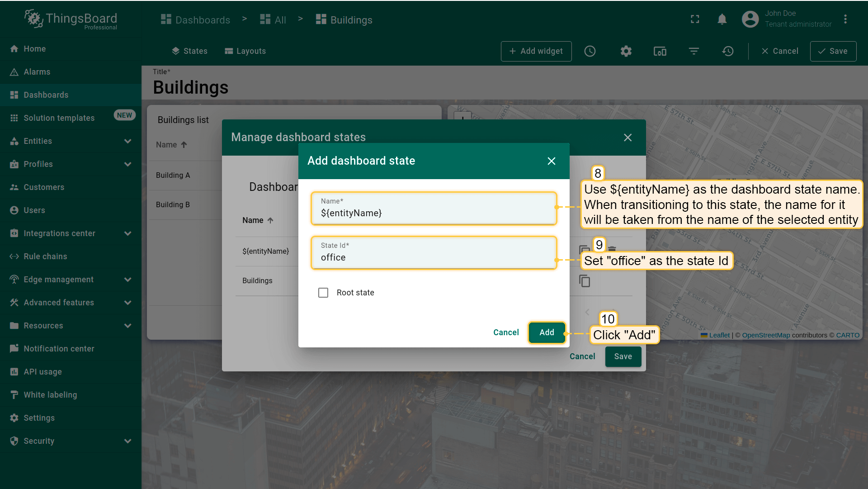This screenshot has width=868, height=489.
Task: Open the filters icon in toolbar
Action: click(693, 51)
